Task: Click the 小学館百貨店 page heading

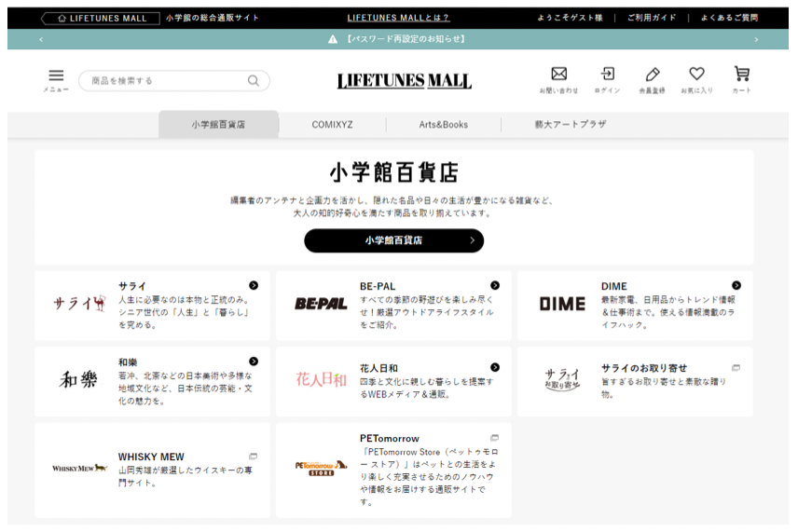Action: [394, 172]
